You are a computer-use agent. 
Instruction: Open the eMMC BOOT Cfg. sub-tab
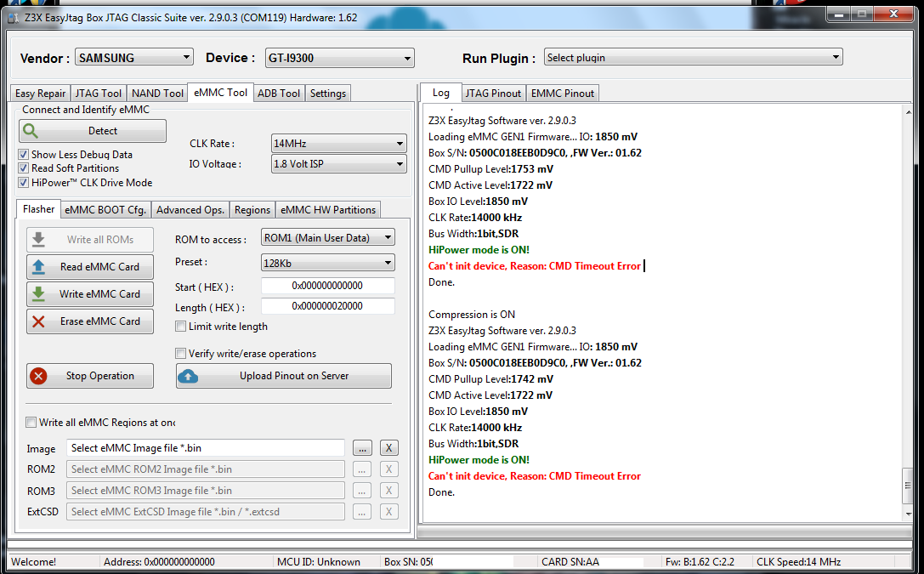[105, 210]
